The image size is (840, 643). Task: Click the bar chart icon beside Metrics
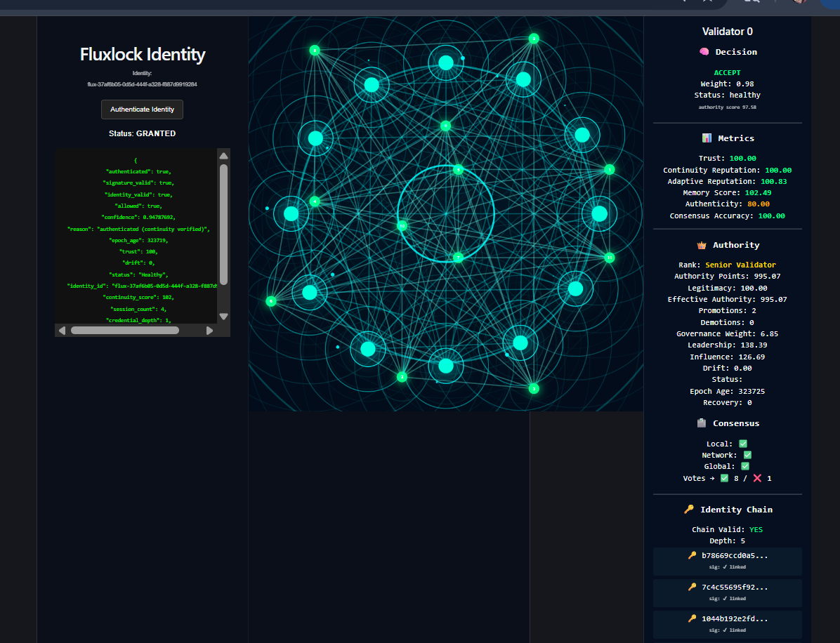click(x=707, y=138)
